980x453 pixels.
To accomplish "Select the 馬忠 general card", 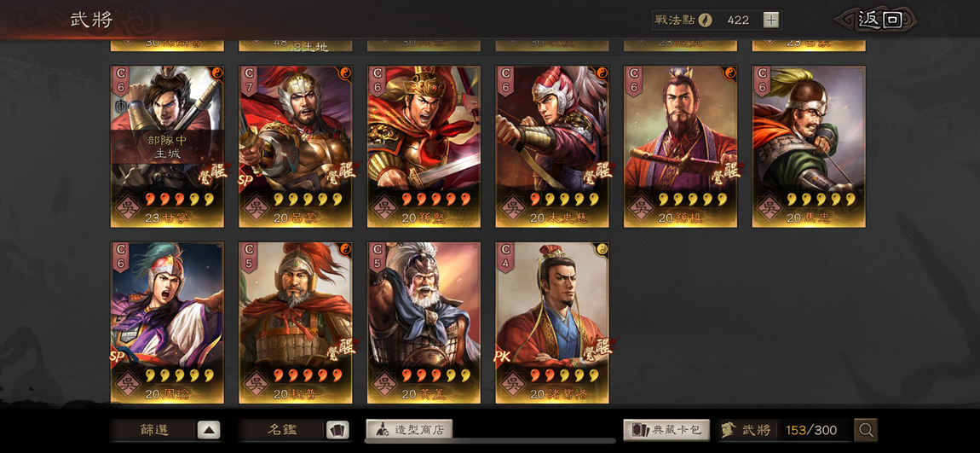I will click(809, 147).
